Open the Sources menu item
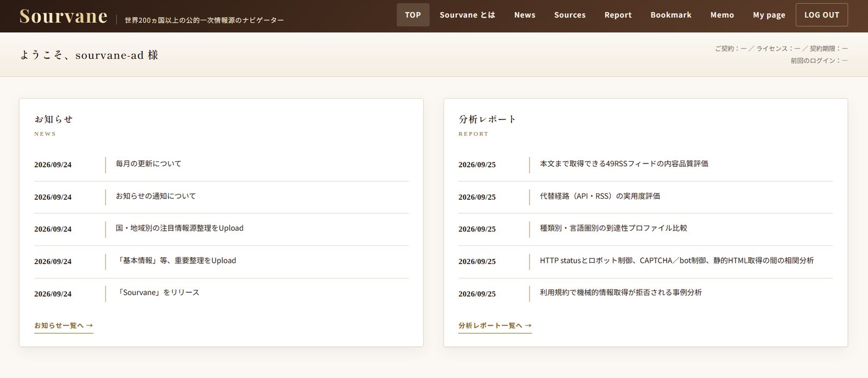The image size is (868, 378). [570, 15]
